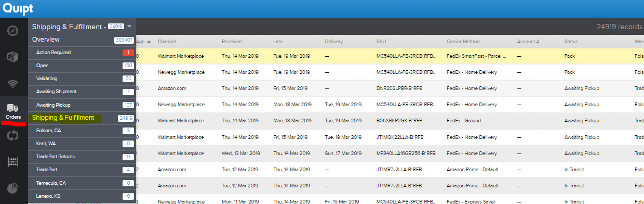Screen dimensions: 644x204
Task: Expand the Shipping & Fulfillment header dropdown arrow
Action: pyautogui.click(x=129, y=26)
